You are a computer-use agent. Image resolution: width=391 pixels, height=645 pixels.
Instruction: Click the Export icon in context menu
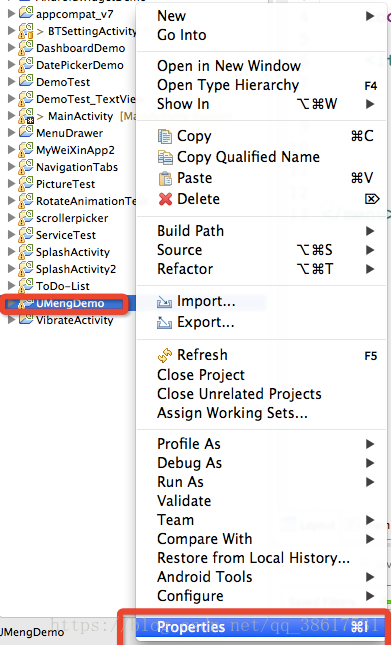pyautogui.click(x=164, y=323)
